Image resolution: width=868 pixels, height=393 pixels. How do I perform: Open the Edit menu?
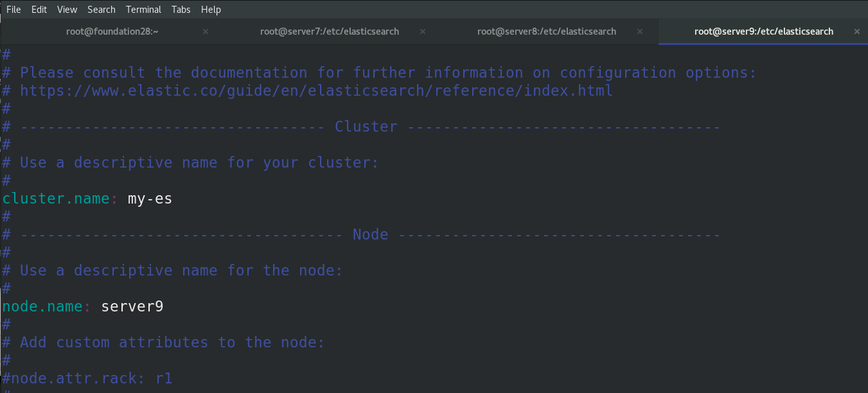click(39, 10)
